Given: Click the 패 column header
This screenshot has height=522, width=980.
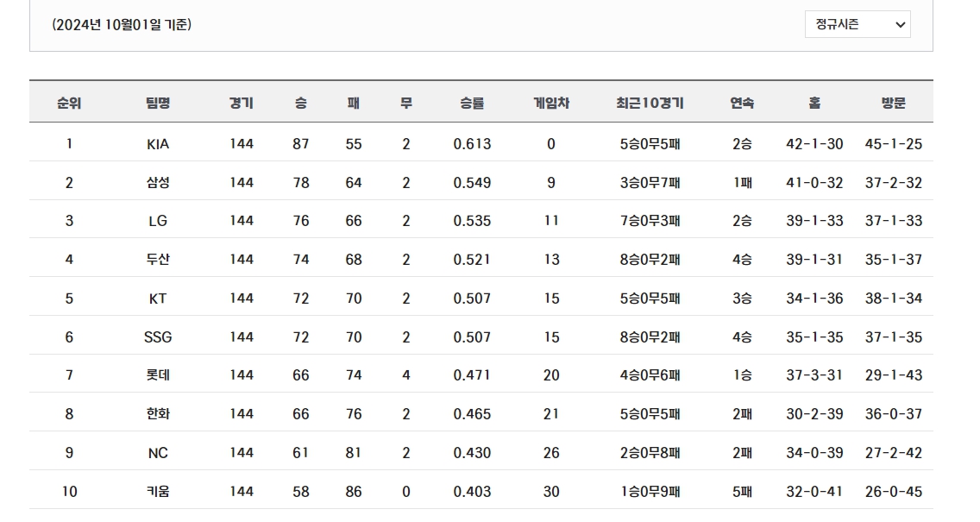Looking at the screenshot, I should (x=354, y=104).
